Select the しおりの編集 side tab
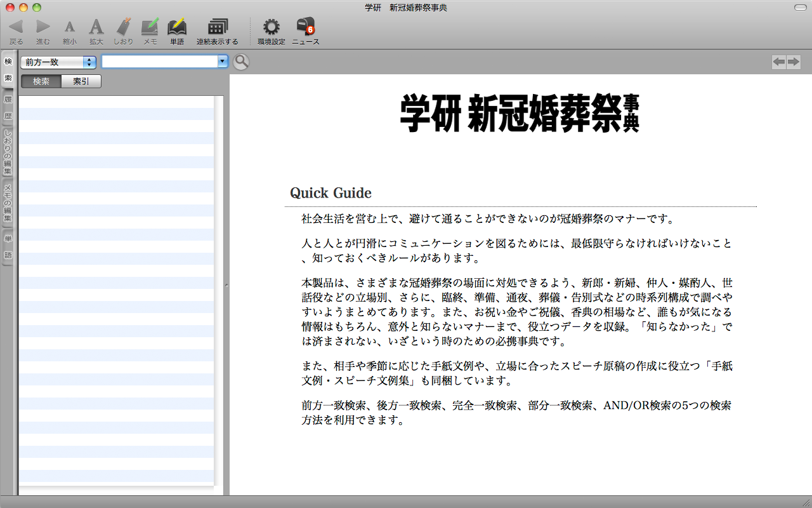Viewport: 812px width, 508px height. point(8,152)
